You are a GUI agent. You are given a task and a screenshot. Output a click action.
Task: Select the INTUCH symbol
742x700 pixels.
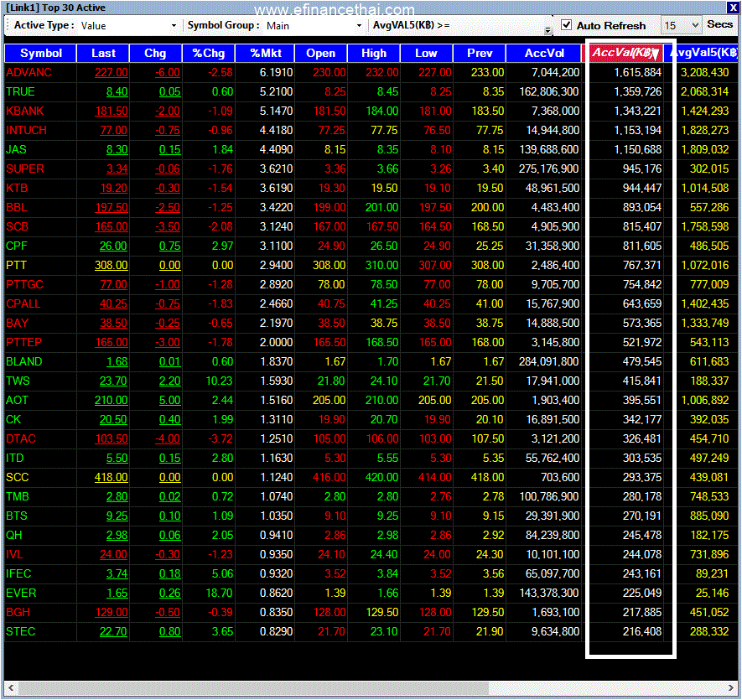(27, 130)
